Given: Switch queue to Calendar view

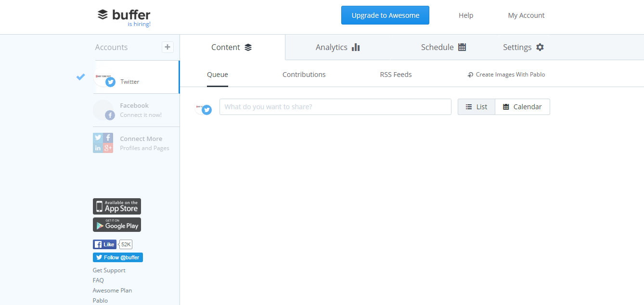Looking at the screenshot, I should [x=523, y=107].
